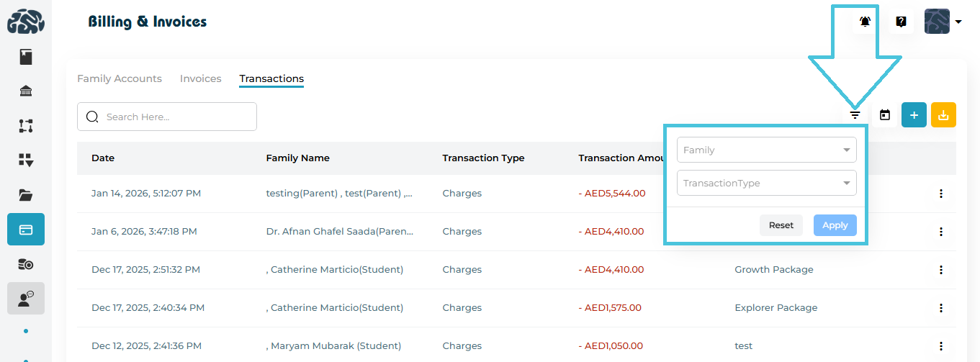Expand the Family dropdown filter
This screenshot has height=362, width=980.
(x=767, y=150)
